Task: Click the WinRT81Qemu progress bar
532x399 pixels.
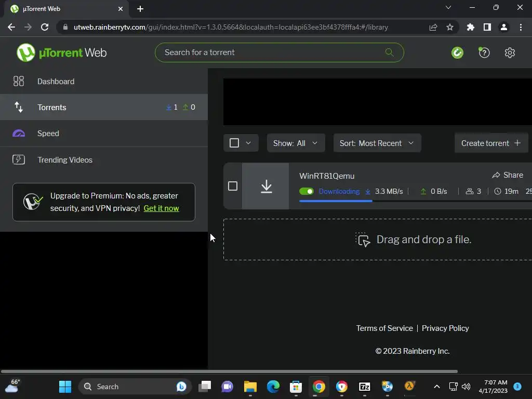Action: 416,201
